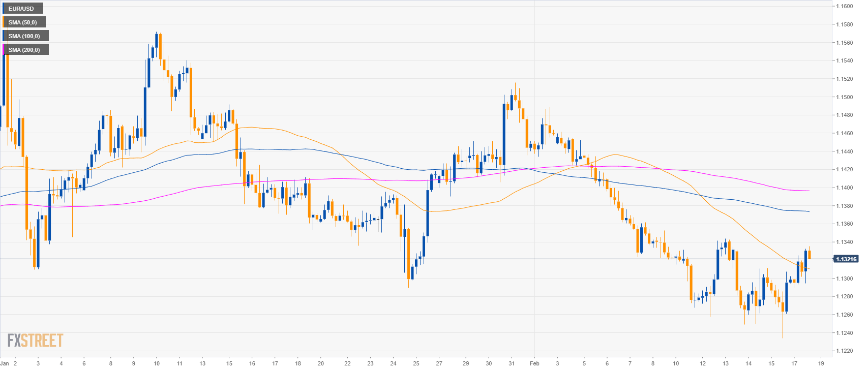
Task: Pick date 22 on the time axis
Action: click(x=347, y=363)
